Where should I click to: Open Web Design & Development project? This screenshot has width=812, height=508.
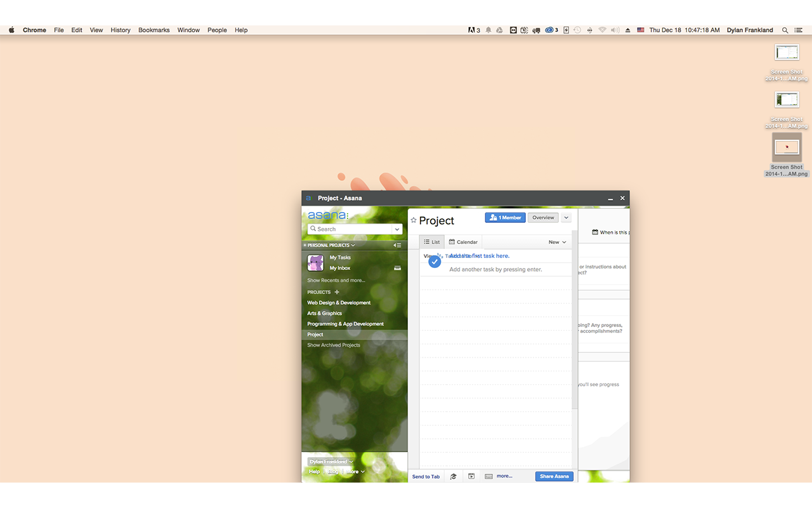click(339, 302)
